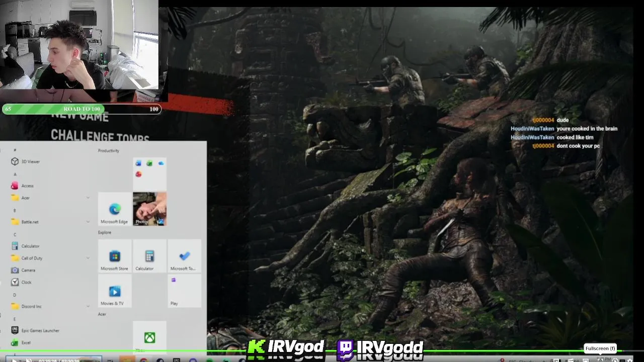644x362 pixels.
Task: Expand the Call of Duty folder
Action: tap(50, 258)
